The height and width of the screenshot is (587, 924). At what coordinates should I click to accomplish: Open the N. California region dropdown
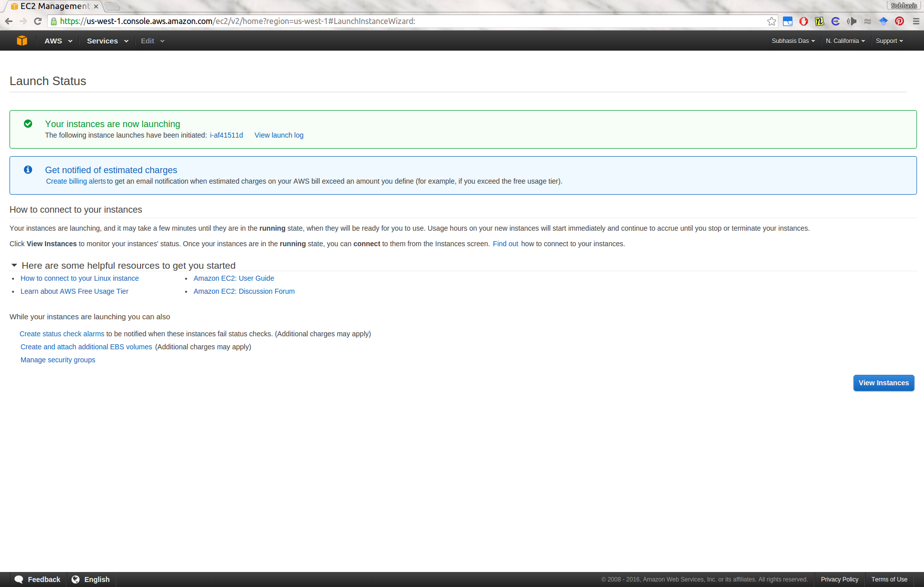pyautogui.click(x=845, y=41)
